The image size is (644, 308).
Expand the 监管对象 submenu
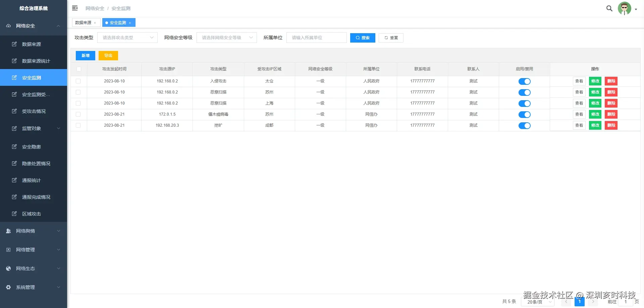[58, 128]
